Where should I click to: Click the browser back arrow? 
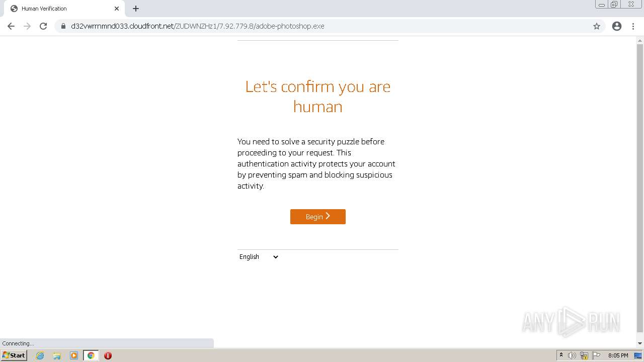point(11,26)
